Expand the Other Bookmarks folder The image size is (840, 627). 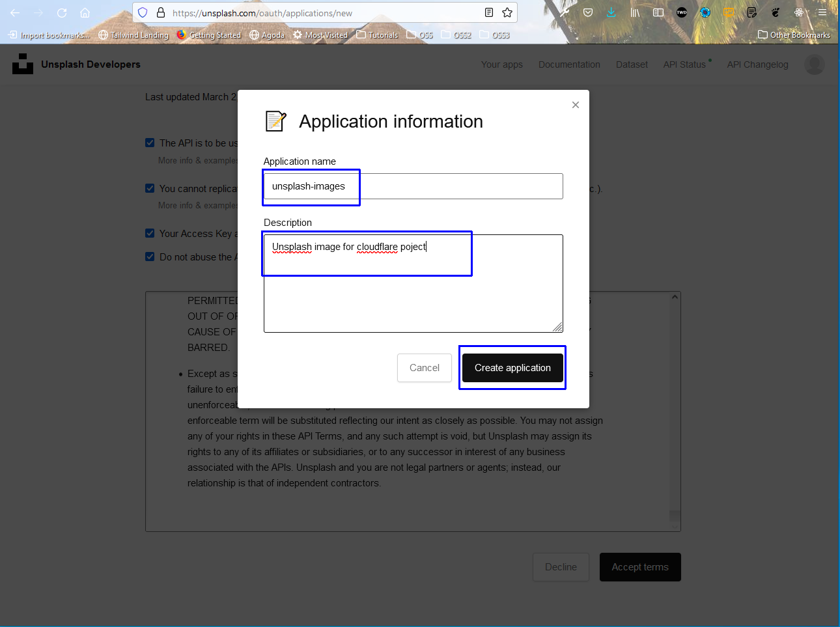pos(794,35)
